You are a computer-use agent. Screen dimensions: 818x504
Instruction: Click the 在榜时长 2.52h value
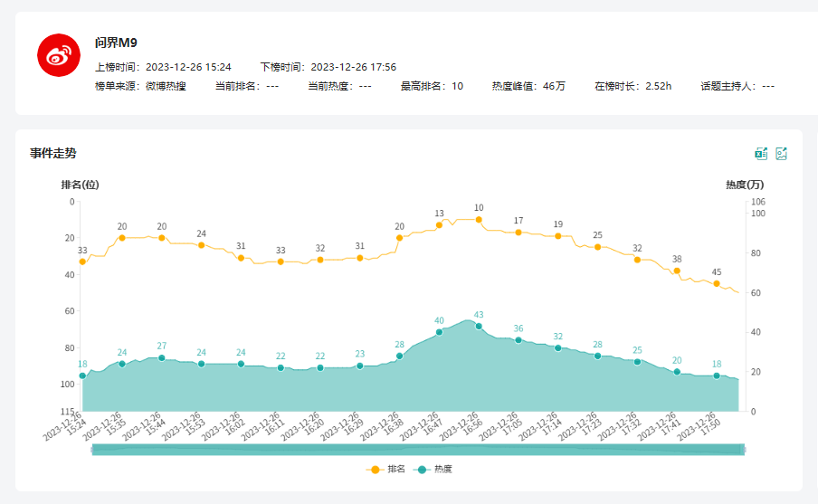[633, 86]
